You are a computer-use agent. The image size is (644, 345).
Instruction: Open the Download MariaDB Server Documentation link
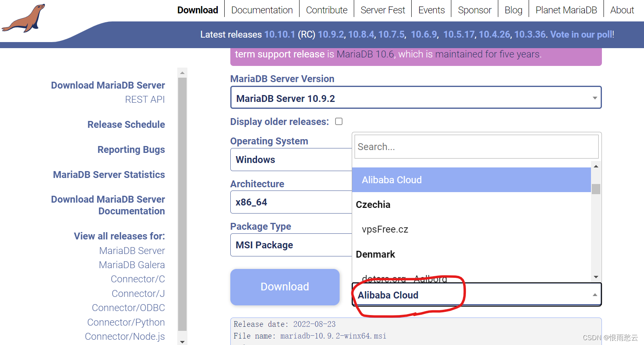pyautogui.click(x=108, y=205)
